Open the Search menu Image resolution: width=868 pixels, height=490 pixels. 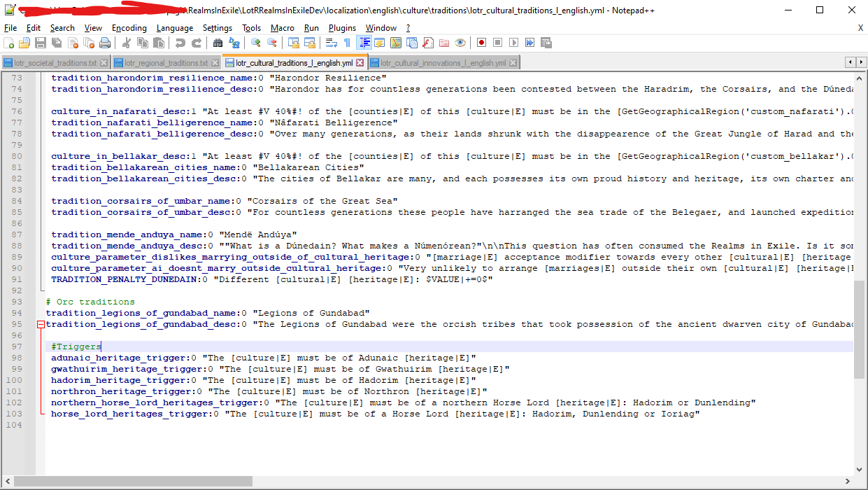click(x=62, y=28)
